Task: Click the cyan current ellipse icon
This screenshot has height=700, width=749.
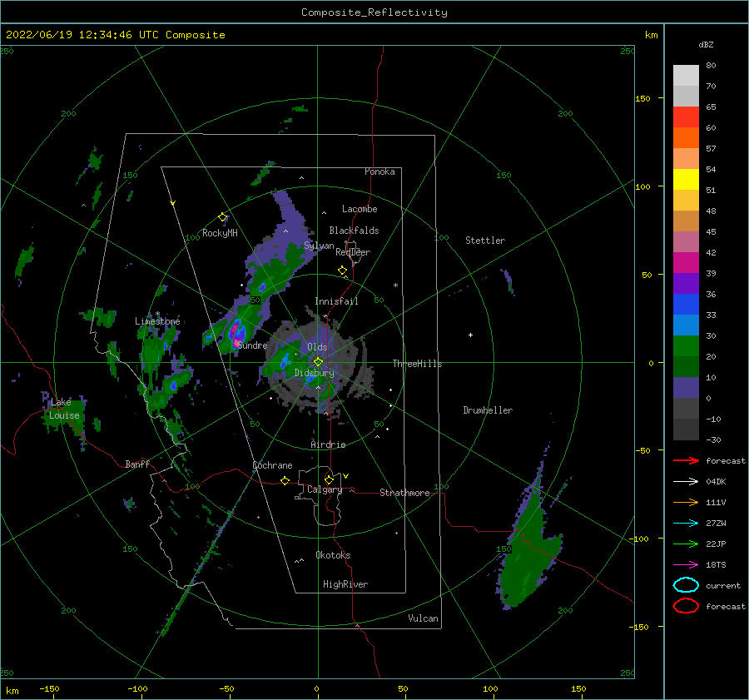Action: pos(686,585)
